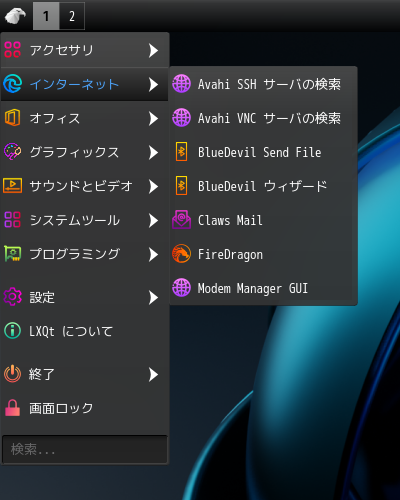Expand the グラフィックス submenu arrow

click(x=153, y=152)
